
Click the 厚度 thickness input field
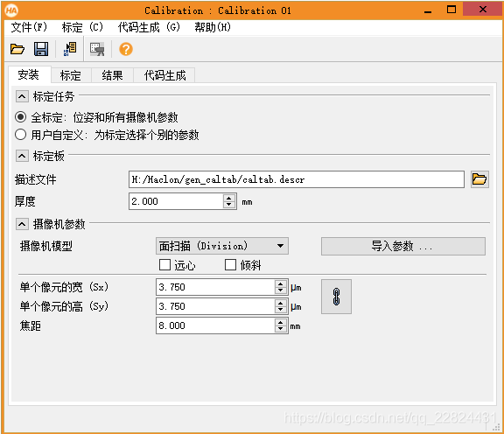[x=176, y=201]
